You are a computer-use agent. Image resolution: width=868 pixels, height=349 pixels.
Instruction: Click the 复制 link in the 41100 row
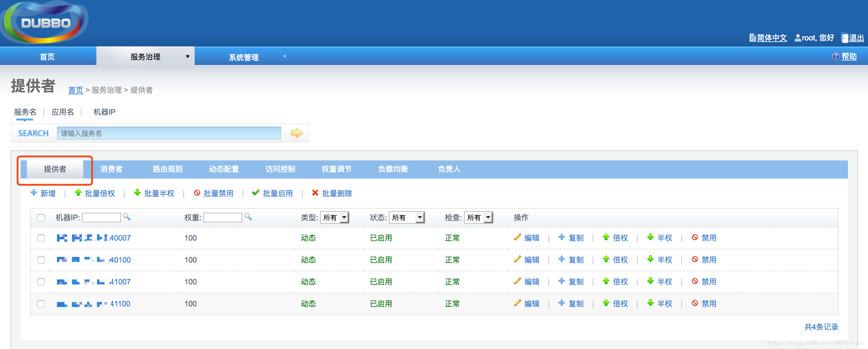pyautogui.click(x=576, y=304)
